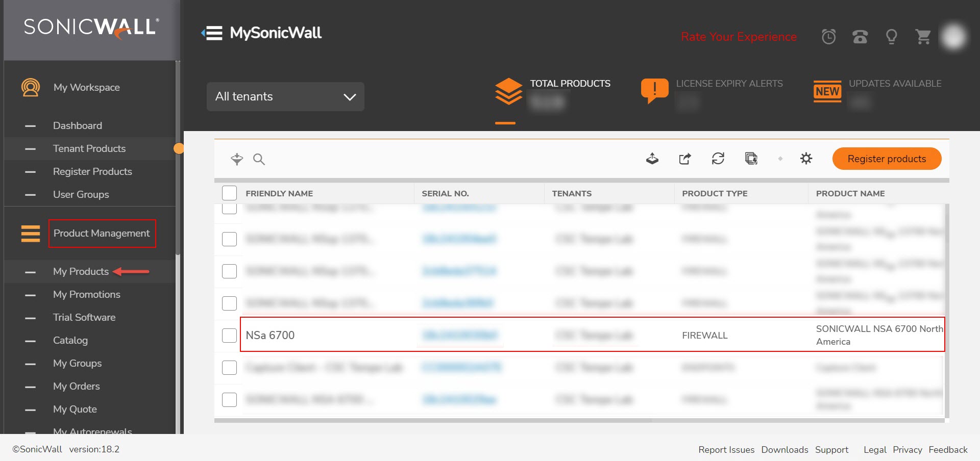Open the alarm clock notifications icon
This screenshot has height=461, width=980.
(828, 37)
